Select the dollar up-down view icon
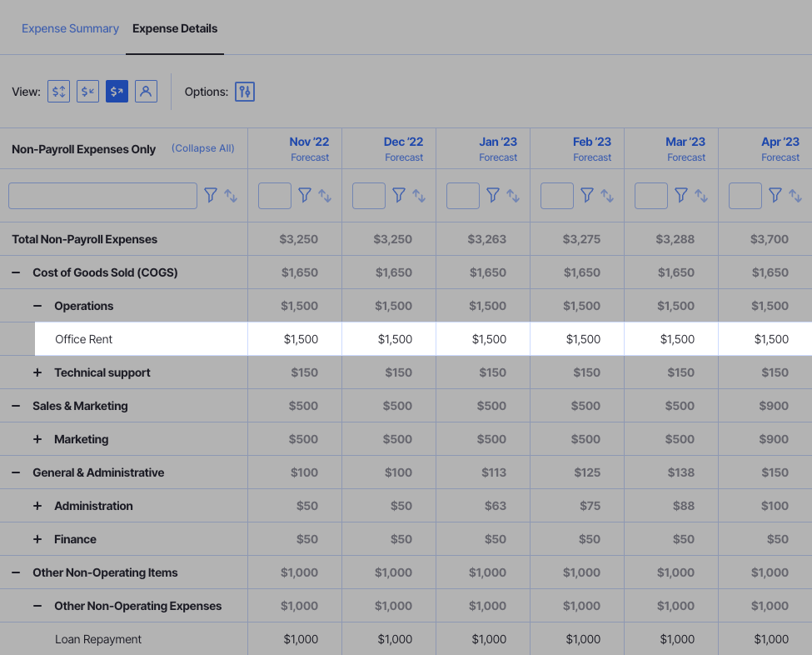This screenshot has height=655, width=812. point(58,91)
